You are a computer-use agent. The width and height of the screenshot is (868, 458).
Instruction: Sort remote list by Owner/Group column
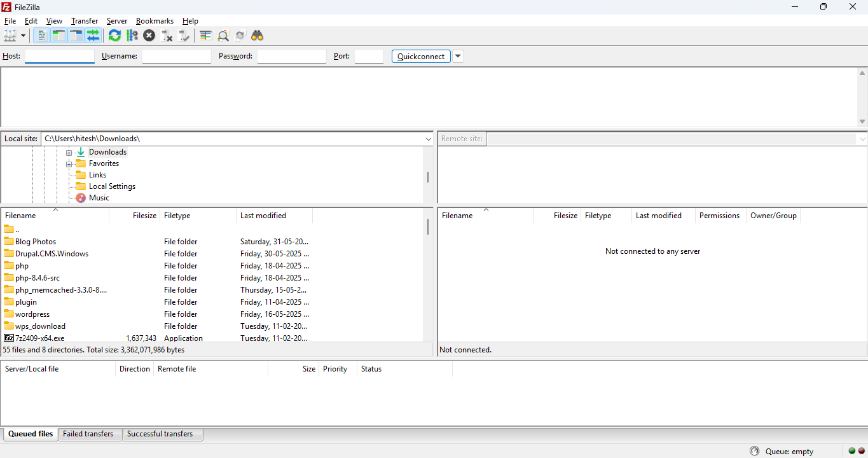tap(773, 216)
